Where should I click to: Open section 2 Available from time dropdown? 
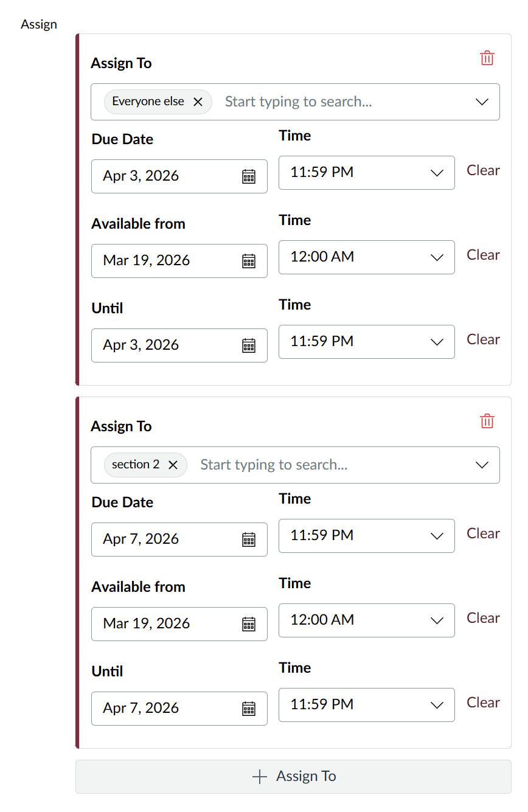pyautogui.click(x=437, y=620)
